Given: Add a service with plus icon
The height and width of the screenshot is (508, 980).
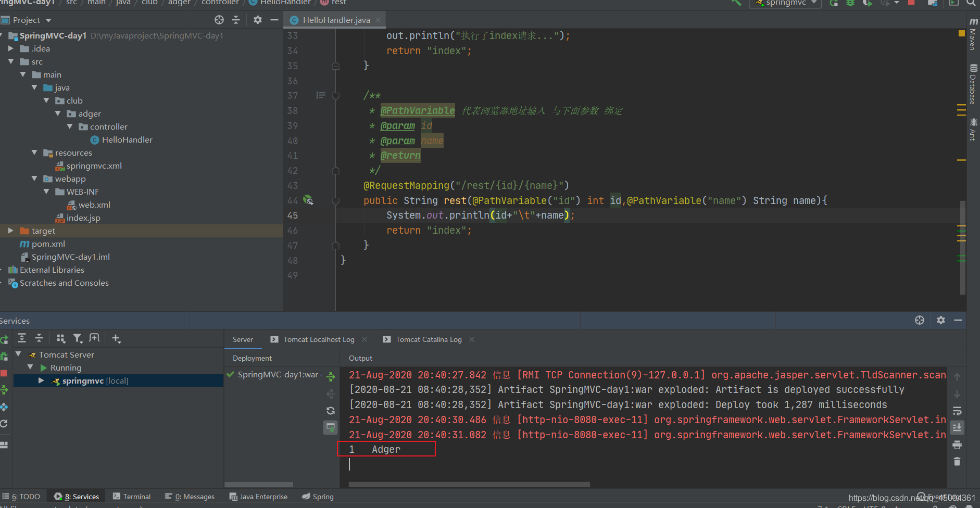Looking at the screenshot, I should pyautogui.click(x=116, y=338).
